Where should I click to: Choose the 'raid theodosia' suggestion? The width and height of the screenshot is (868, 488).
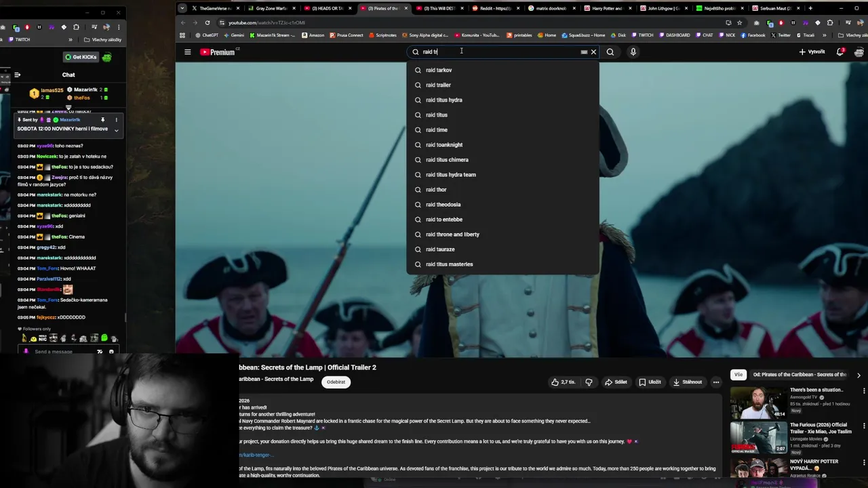tap(502, 204)
